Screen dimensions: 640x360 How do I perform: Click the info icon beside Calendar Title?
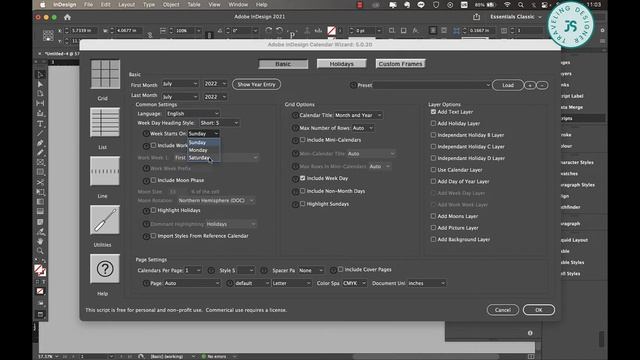click(295, 116)
